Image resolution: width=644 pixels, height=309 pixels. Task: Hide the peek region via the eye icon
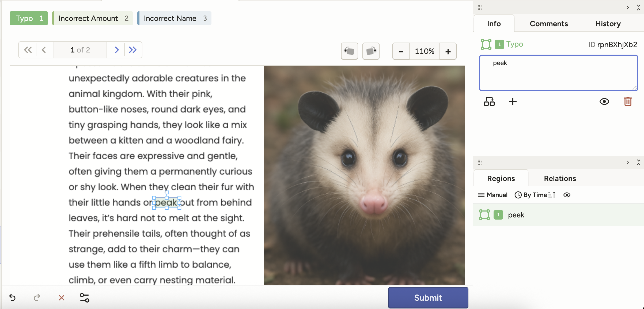[604, 101]
